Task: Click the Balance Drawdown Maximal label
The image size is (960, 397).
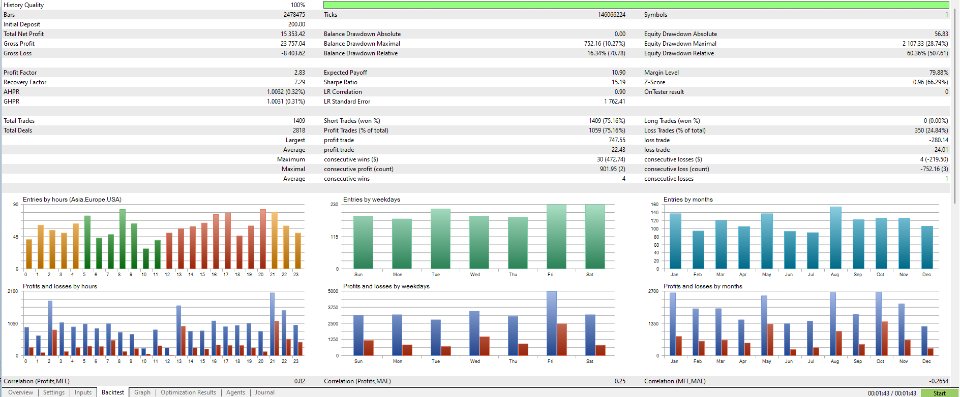Action: coord(362,44)
